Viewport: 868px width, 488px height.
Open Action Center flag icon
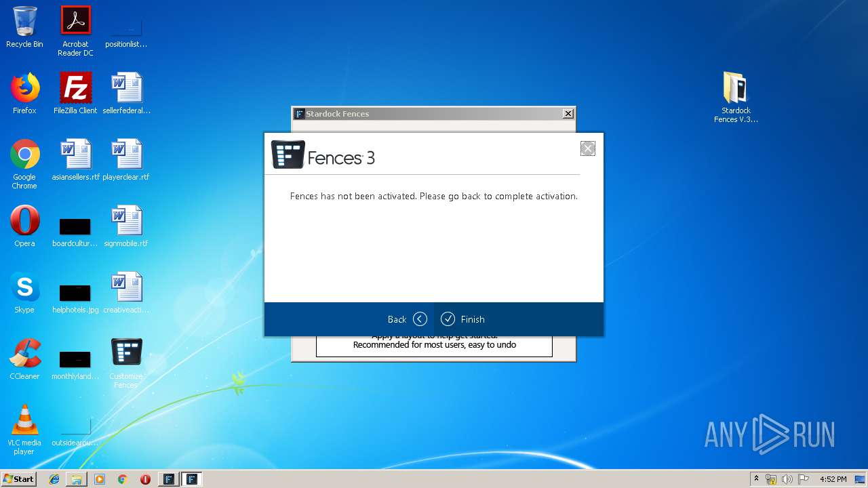coord(804,479)
